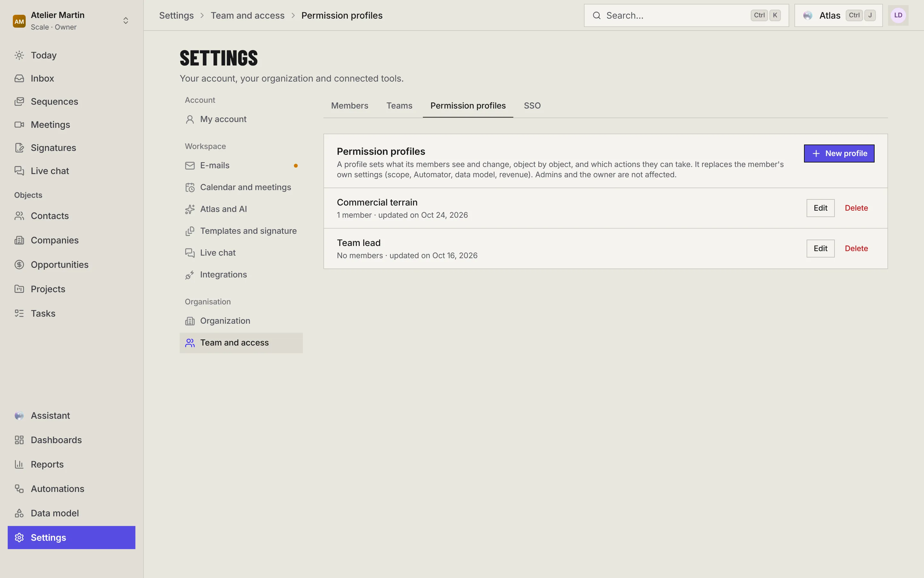Open Templates and signature settings
Image resolution: width=924 pixels, height=578 pixels.
[x=241, y=231]
